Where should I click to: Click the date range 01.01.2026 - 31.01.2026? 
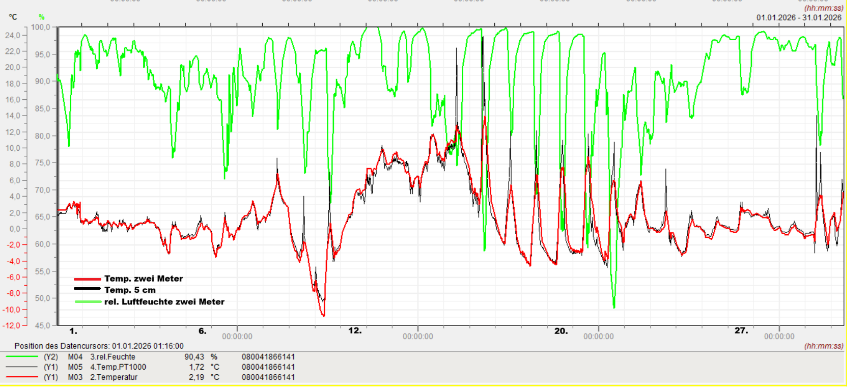click(799, 17)
